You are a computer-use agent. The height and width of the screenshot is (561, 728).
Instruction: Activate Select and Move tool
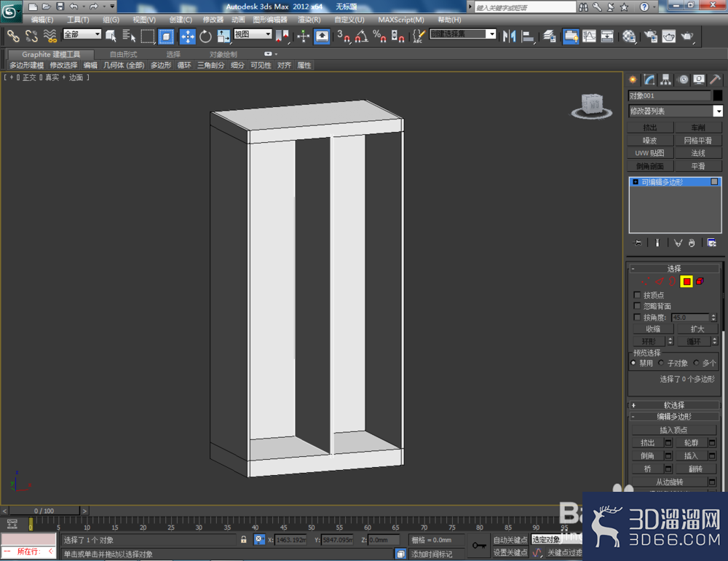pos(188,36)
